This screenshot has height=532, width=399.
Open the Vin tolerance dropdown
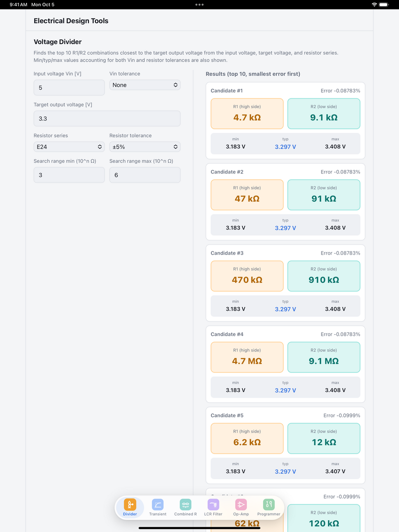(x=145, y=85)
